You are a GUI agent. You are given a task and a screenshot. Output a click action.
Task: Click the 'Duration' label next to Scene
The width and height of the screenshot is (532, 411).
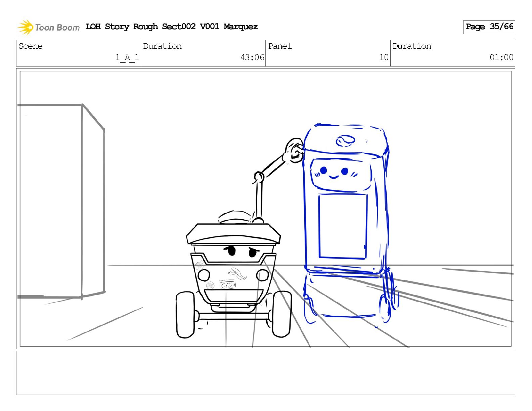coord(162,46)
